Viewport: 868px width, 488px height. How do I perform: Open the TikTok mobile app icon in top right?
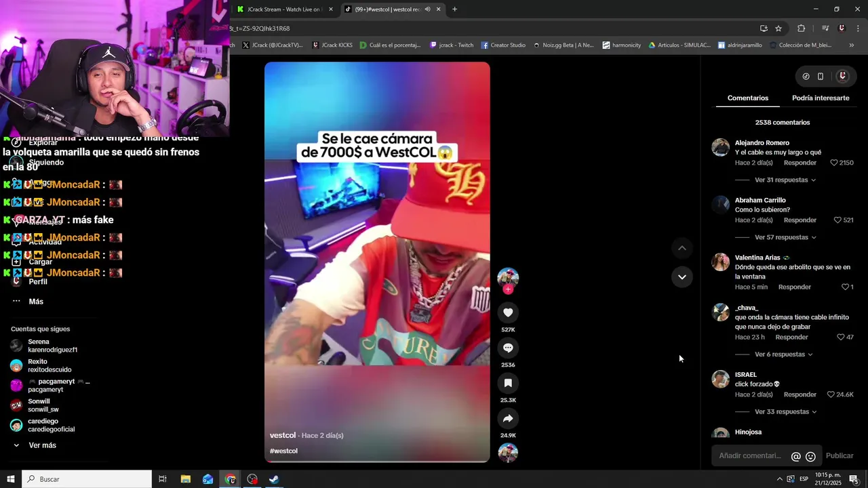(x=821, y=77)
